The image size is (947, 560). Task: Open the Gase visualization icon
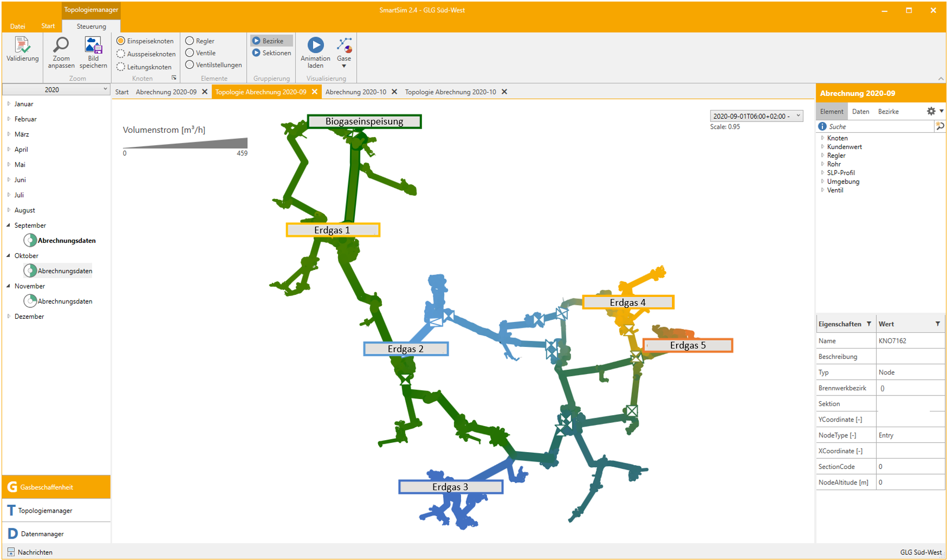tap(344, 45)
